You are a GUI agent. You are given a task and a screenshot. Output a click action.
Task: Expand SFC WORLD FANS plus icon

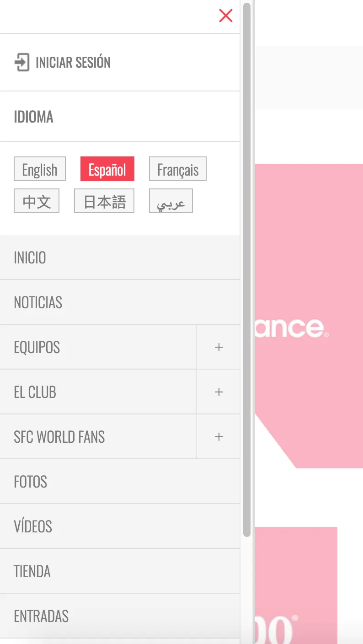[x=219, y=437]
